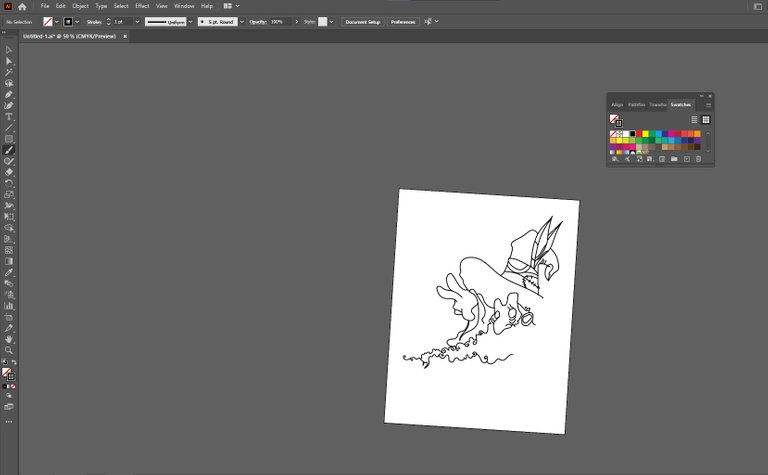Set fill to None in toolbar
Viewport: 768px width, 475px height.
pyautogui.click(x=13, y=386)
